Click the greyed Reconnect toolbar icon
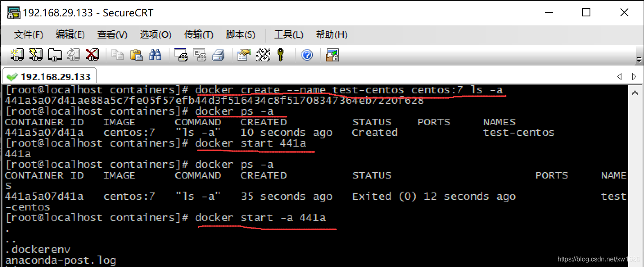 tap(74, 55)
